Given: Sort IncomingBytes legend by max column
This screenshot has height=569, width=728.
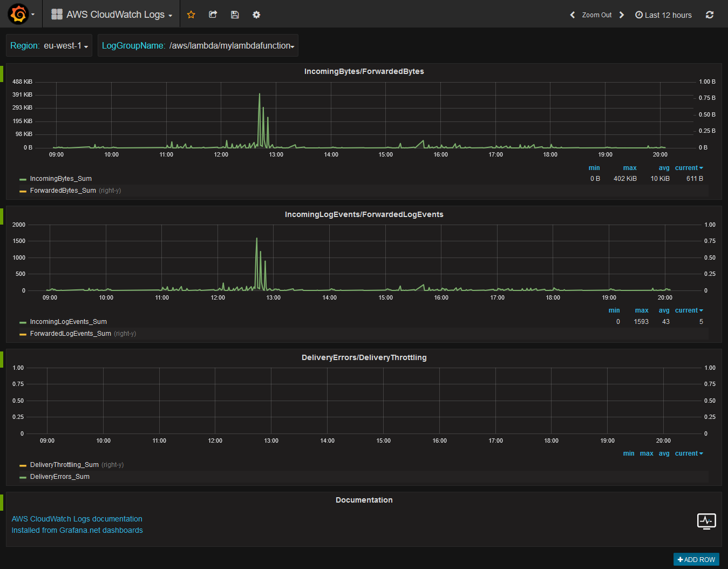Looking at the screenshot, I should pos(630,168).
